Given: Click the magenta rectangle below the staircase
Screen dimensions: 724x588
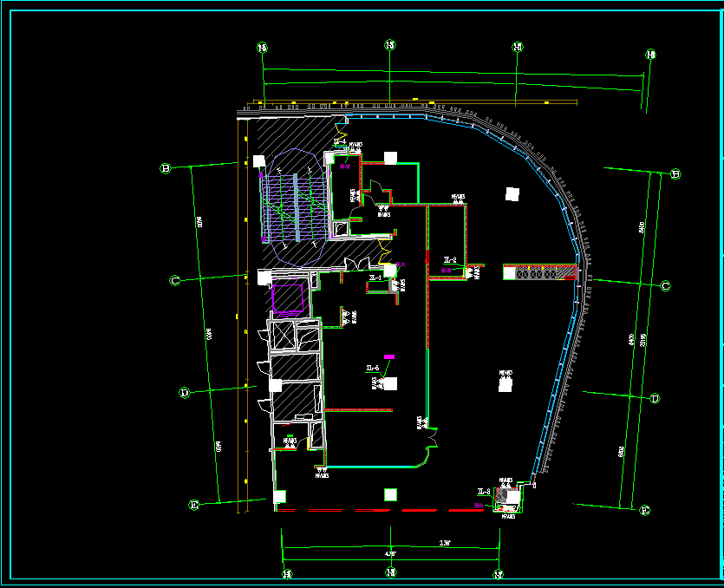Looking at the screenshot, I should [x=289, y=297].
